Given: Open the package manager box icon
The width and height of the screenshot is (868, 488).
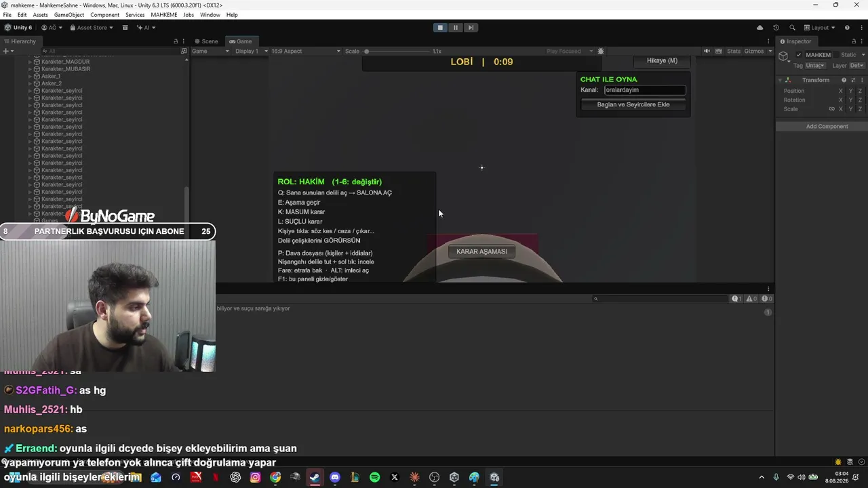Looking at the screenshot, I should [126, 28].
